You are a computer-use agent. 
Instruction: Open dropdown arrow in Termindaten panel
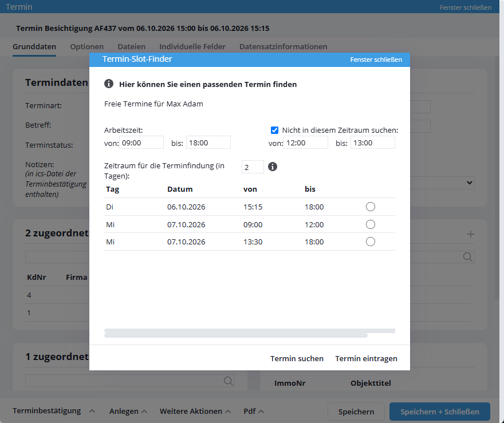coord(469,183)
